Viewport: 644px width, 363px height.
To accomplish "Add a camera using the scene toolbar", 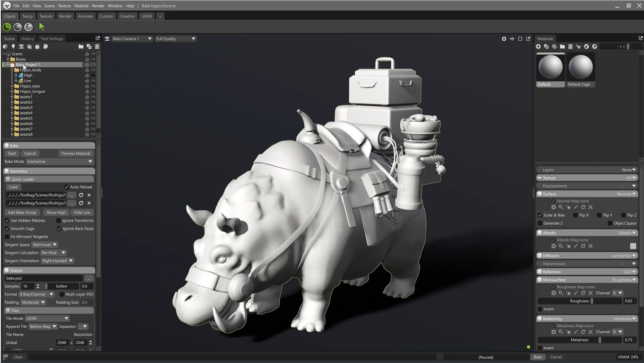I will (21, 47).
